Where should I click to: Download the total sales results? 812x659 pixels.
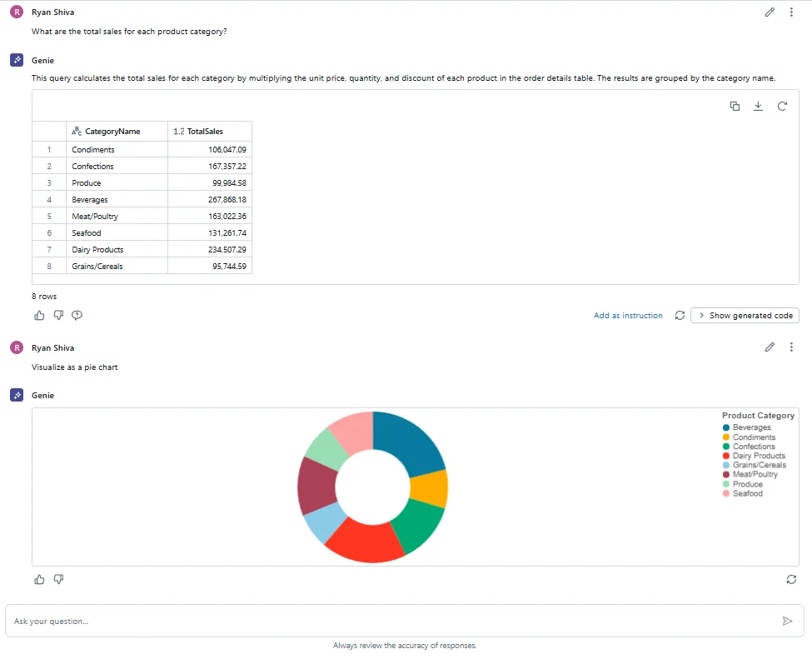(758, 106)
